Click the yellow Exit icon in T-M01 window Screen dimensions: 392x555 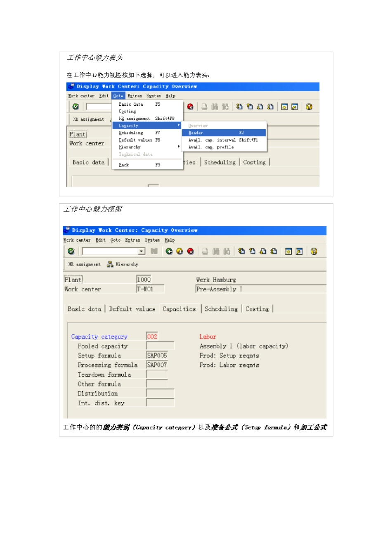pos(179,251)
